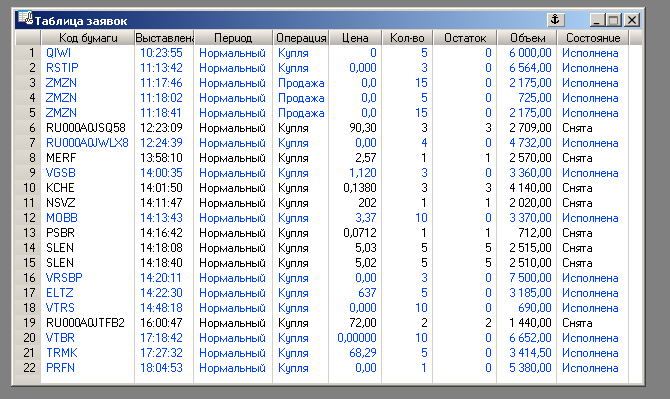Screen dimensions: 670x399
Task: Select the RU000A0JSQ58 security code
Action: tap(86, 128)
